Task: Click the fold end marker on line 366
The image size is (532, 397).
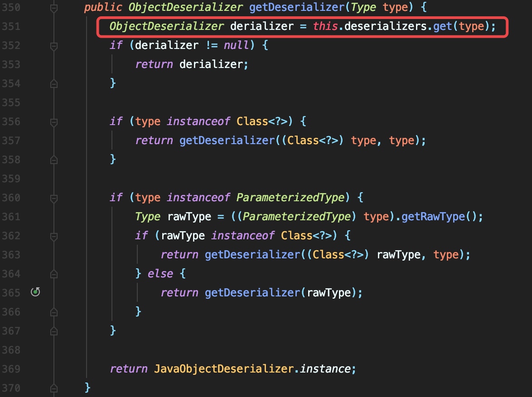Action: pyautogui.click(x=53, y=311)
